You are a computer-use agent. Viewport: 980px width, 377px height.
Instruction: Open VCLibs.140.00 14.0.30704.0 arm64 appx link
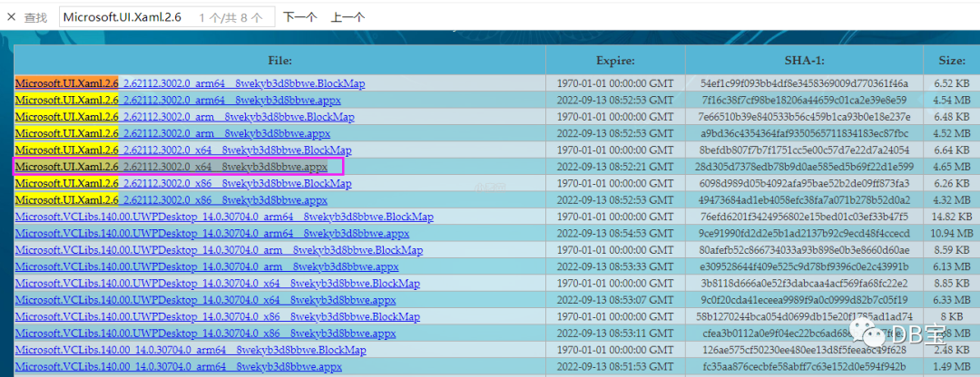point(179,367)
